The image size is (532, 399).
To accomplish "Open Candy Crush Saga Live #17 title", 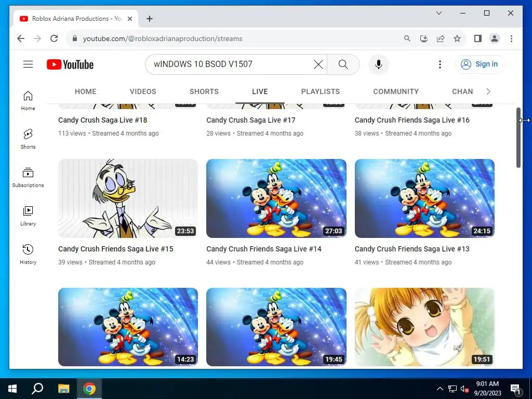I will (251, 120).
